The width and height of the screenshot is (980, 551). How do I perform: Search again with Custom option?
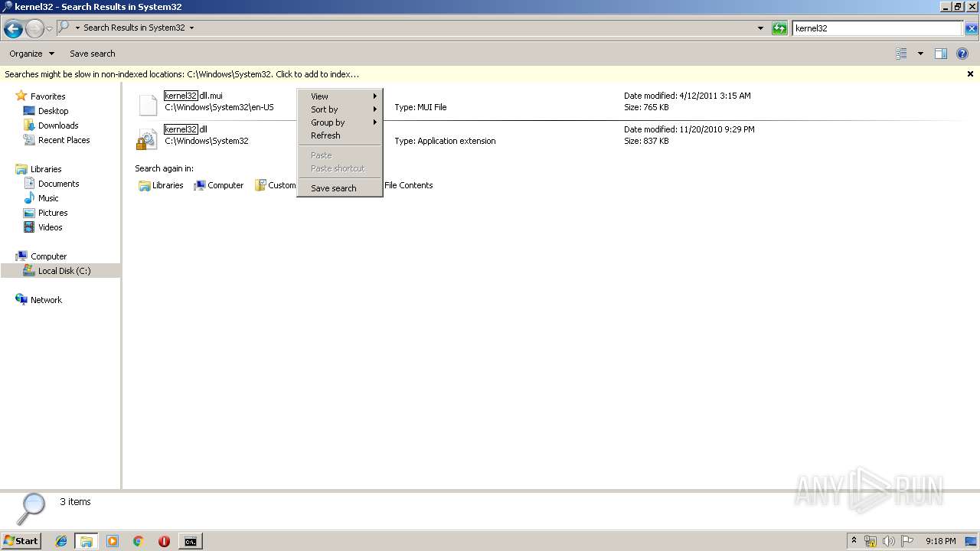pyautogui.click(x=276, y=185)
